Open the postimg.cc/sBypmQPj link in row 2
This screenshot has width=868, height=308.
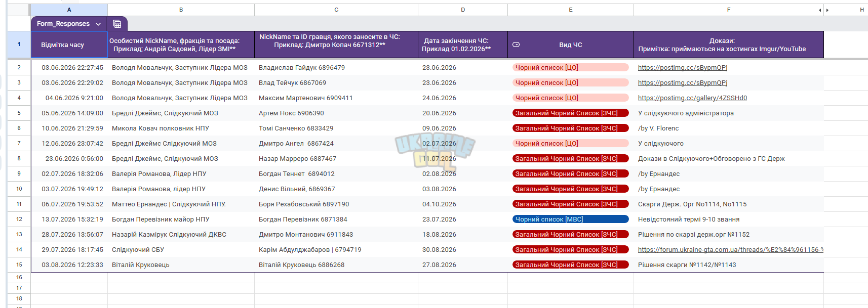point(683,67)
